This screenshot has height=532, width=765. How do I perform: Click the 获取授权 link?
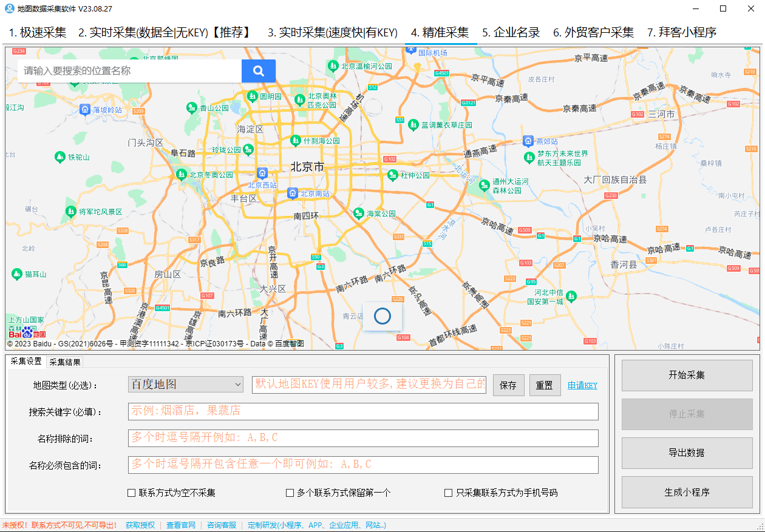point(140,525)
